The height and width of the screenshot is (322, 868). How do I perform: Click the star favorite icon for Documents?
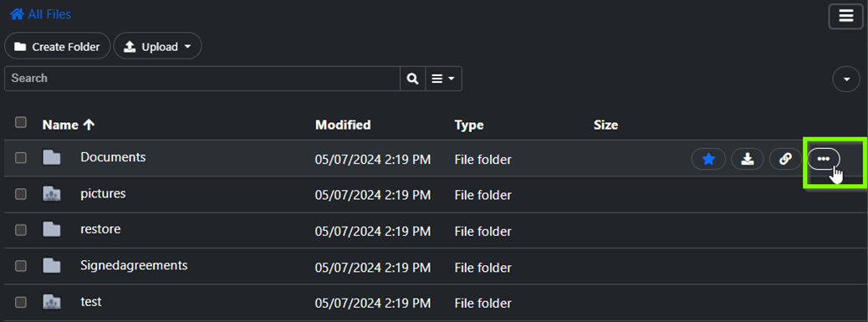tap(708, 160)
